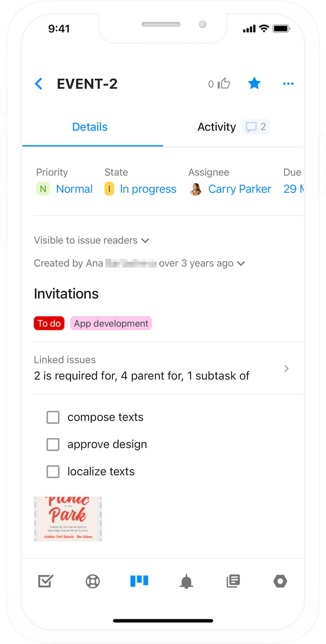Stay on the Details tab

90,127
